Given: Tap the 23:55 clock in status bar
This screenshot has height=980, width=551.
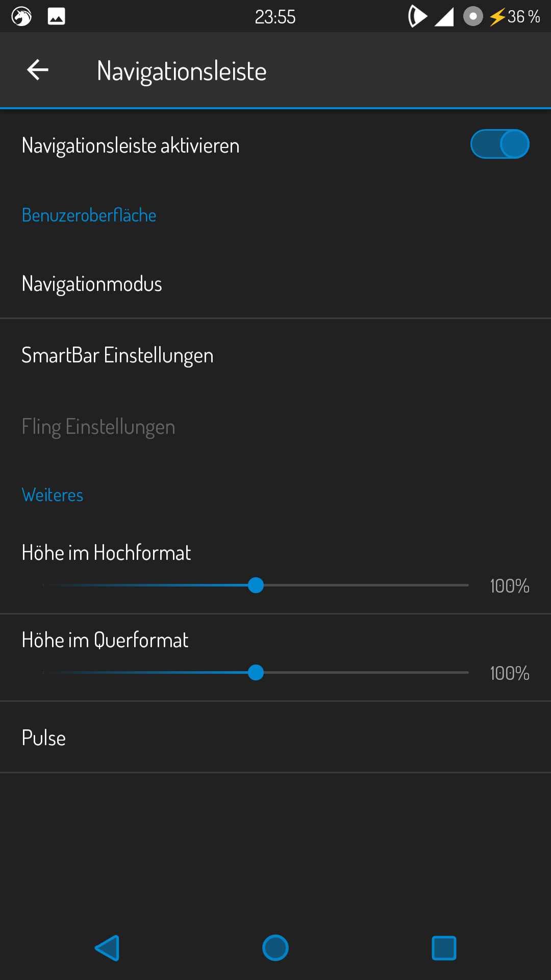Looking at the screenshot, I should (x=275, y=17).
